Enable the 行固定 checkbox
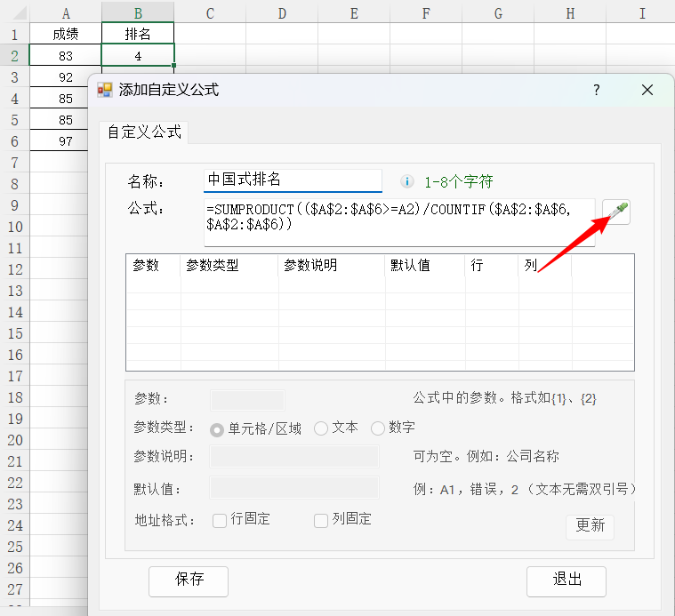675x616 pixels. pos(220,520)
